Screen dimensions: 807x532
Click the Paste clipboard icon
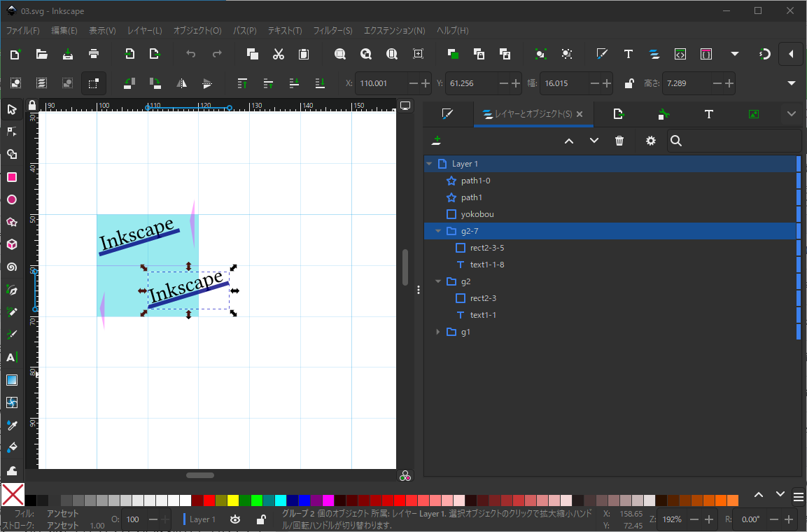click(304, 54)
